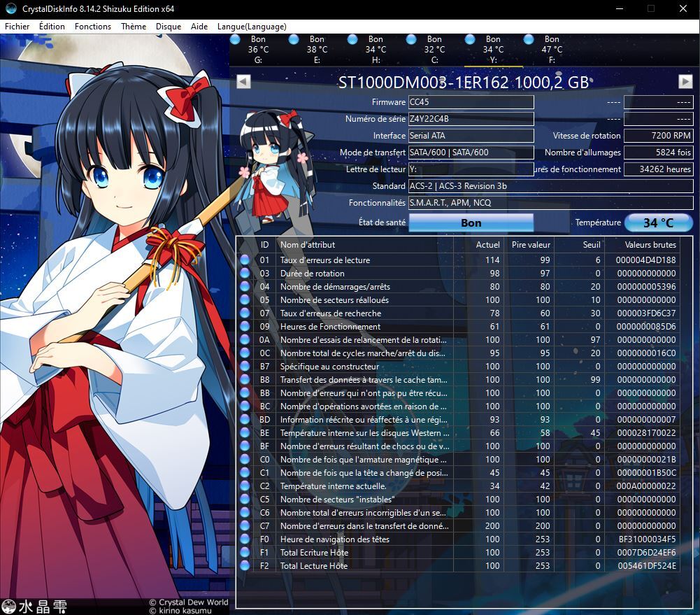Select disk F: status orb
This screenshot has width=700, height=615.
coord(529,39)
